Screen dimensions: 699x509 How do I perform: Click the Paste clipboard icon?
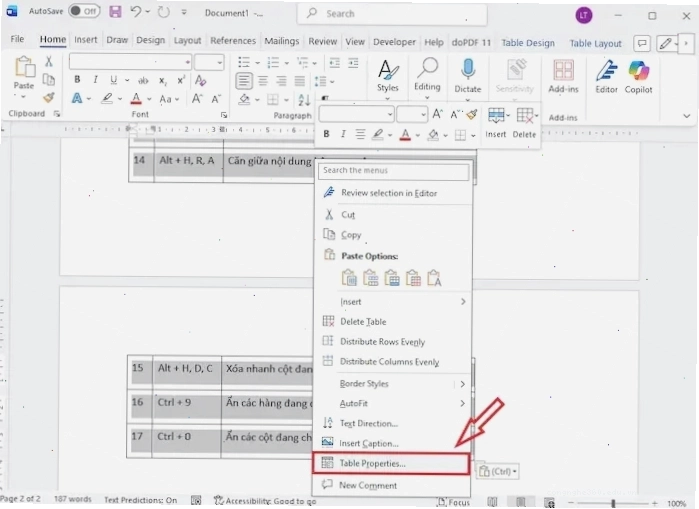pos(25,67)
